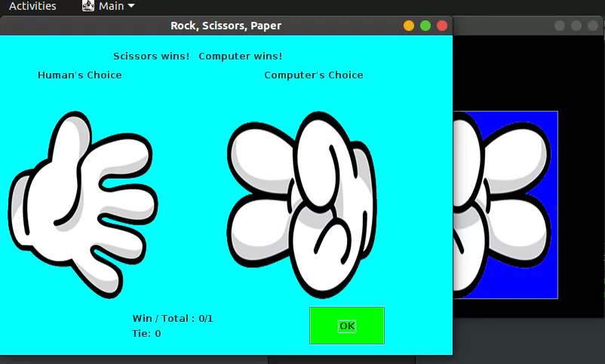Click the 'Human's Choice' label
Image resolution: width=605 pixels, height=364 pixels.
pos(80,75)
